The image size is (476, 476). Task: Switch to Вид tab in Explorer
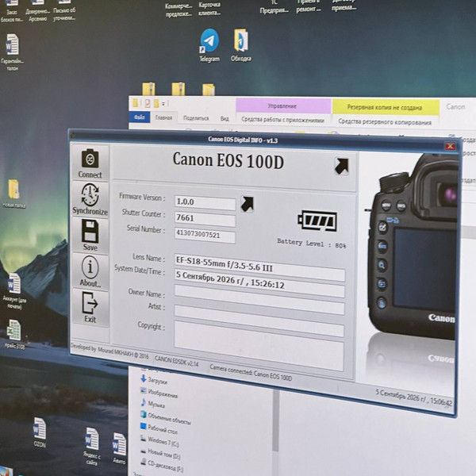225,118
